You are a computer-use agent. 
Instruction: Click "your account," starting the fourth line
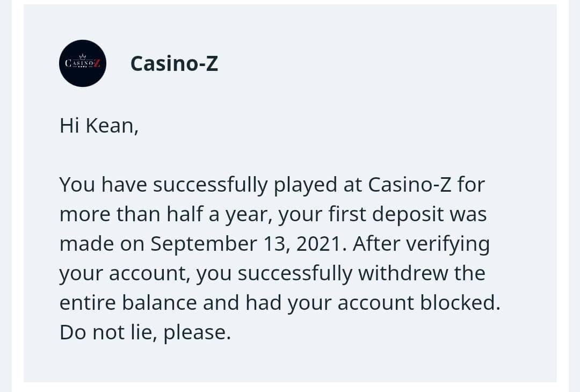coord(125,273)
